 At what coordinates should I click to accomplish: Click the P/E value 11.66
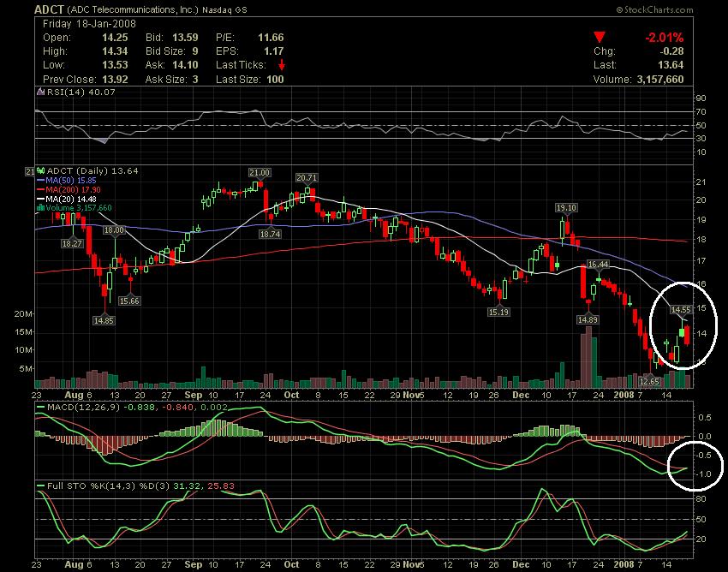pos(271,38)
